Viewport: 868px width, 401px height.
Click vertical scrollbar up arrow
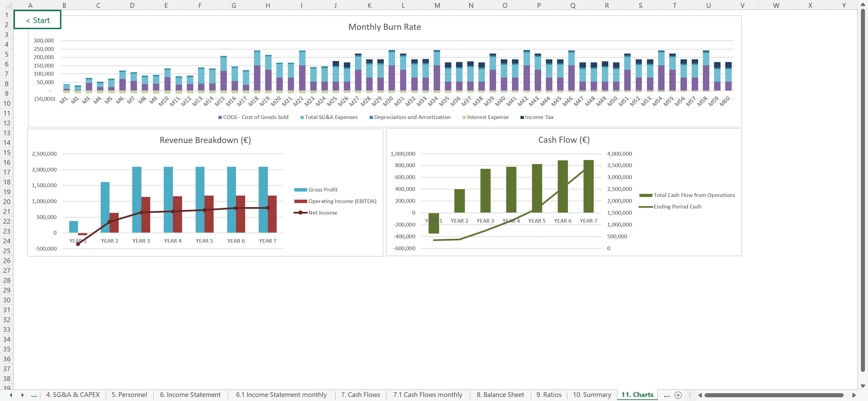point(863,5)
